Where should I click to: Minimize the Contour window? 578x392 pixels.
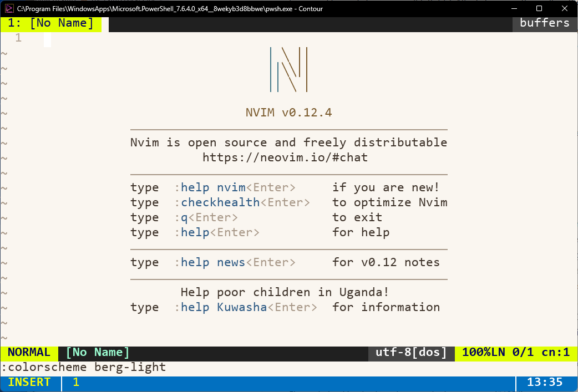pos(514,8)
